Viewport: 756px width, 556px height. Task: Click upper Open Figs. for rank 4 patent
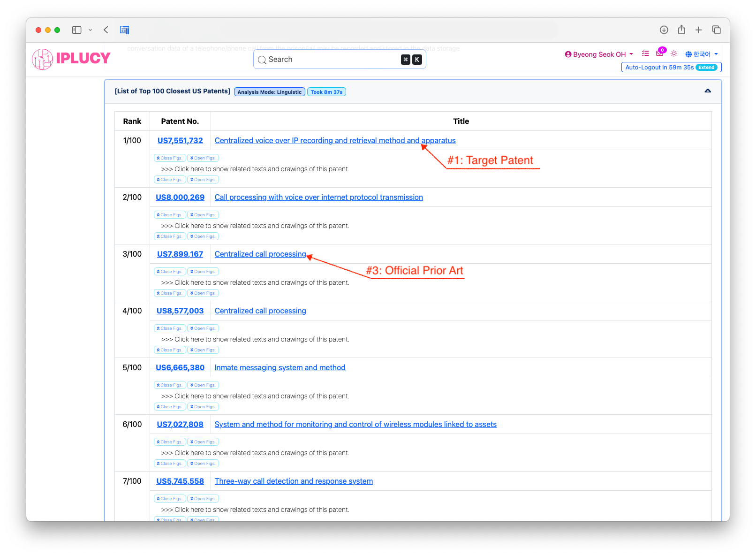pyautogui.click(x=203, y=328)
